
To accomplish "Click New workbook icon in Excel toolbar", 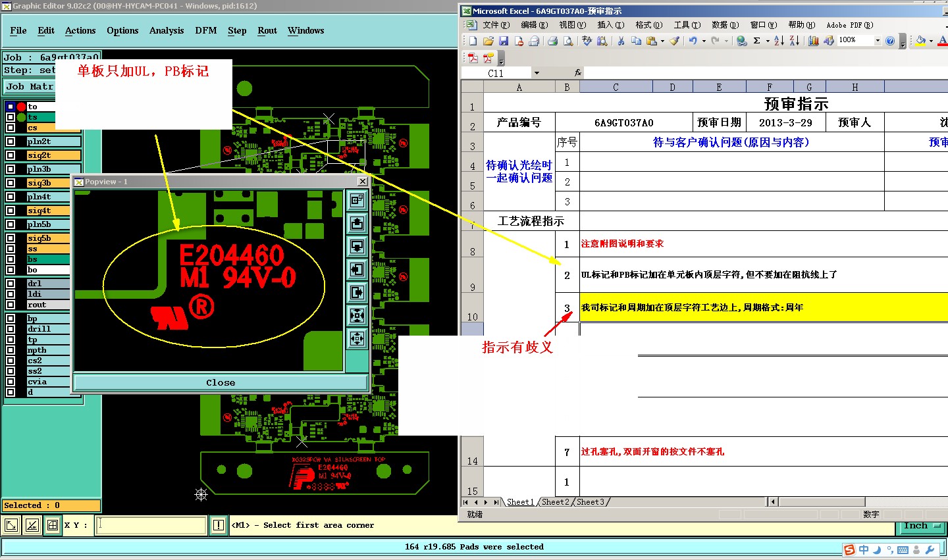I will (x=473, y=41).
